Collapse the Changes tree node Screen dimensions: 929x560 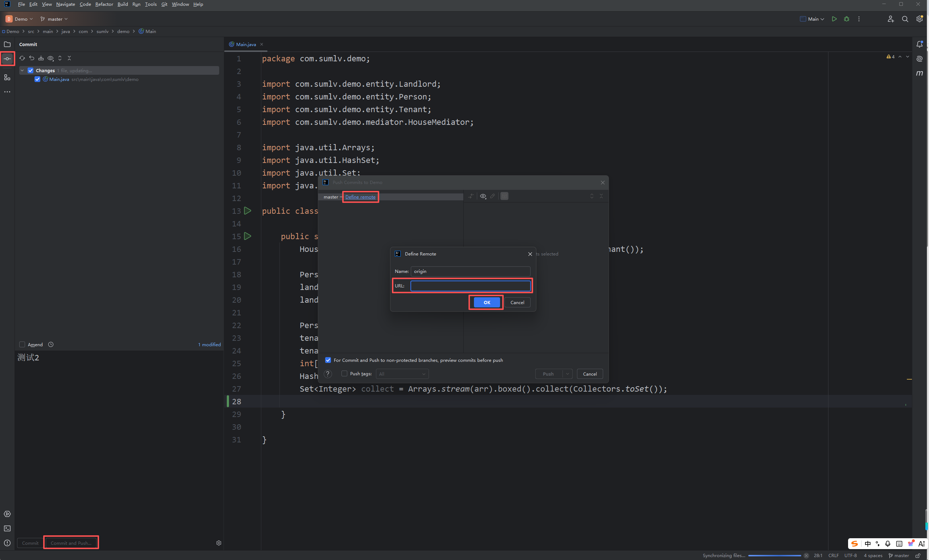click(x=22, y=70)
